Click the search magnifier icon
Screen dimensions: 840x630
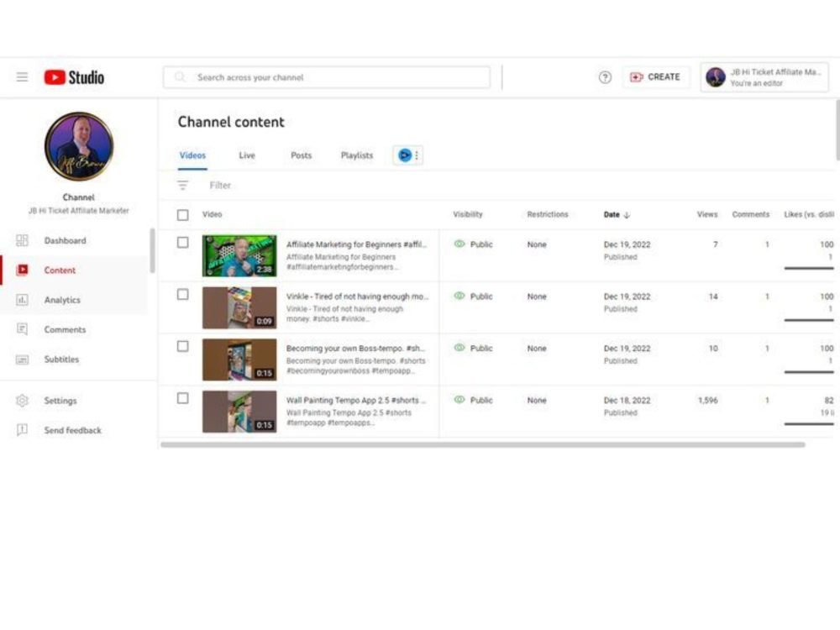(181, 77)
